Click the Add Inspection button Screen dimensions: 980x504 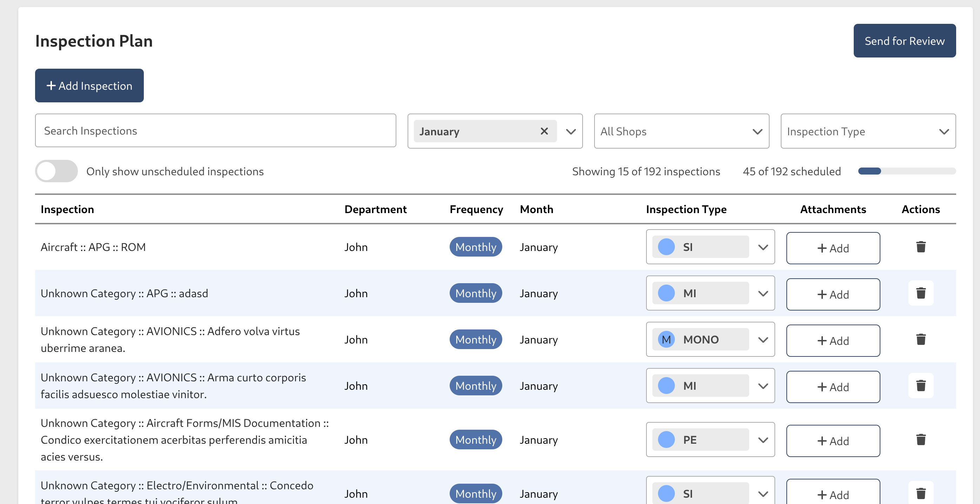point(89,86)
